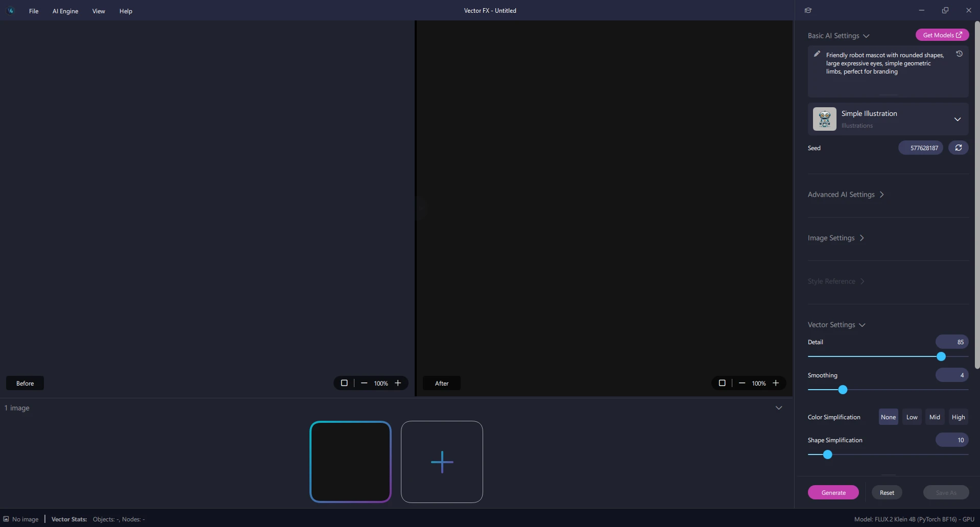The height and width of the screenshot is (527, 980).
Task: Click the robot mascot prompt text box
Action: (888, 71)
